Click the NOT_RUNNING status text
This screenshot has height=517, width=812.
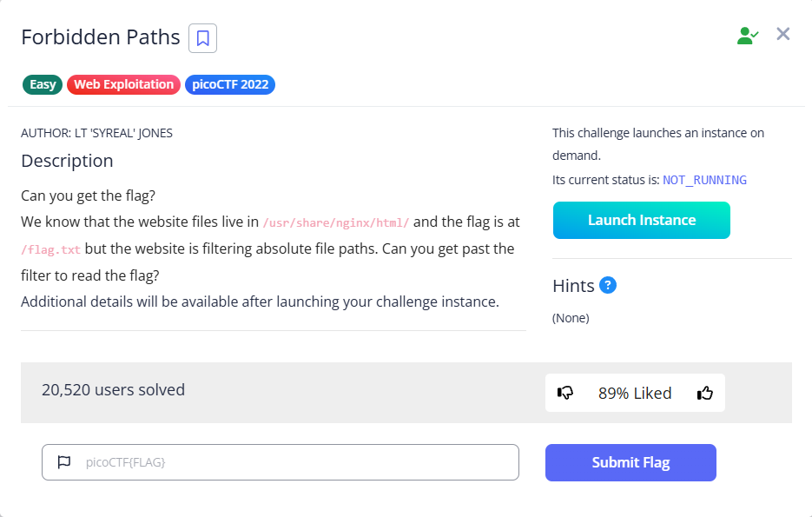pyautogui.click(x=704, y=180)
